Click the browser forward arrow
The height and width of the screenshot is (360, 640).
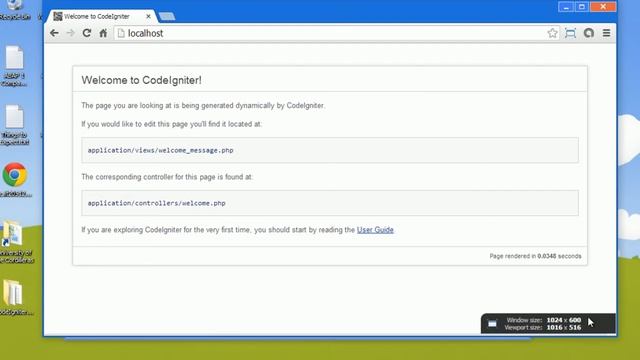71,33
